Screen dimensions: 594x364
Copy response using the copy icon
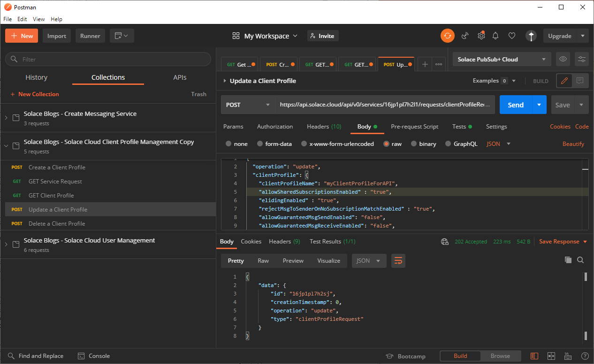pos(568,260)
